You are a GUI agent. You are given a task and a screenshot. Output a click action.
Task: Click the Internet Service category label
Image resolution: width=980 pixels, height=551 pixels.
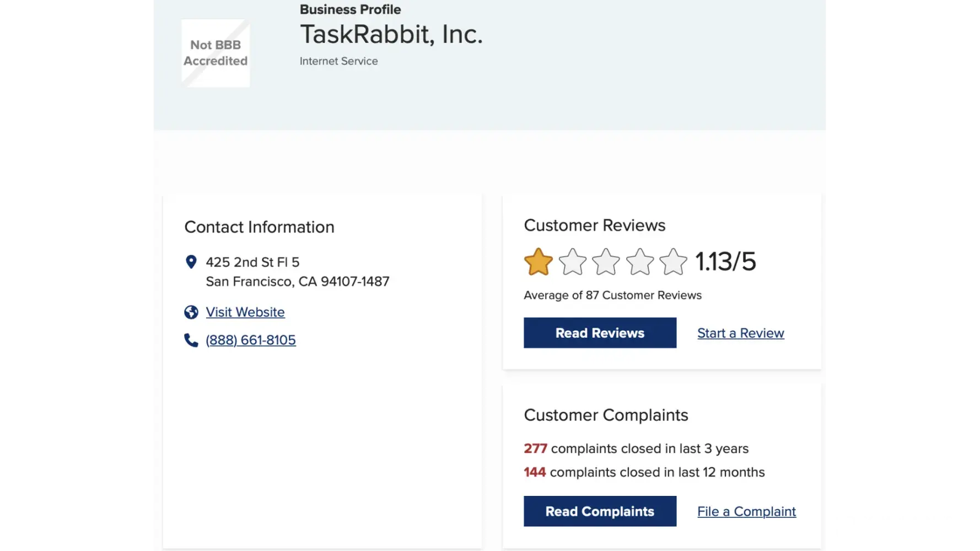(x=338, y=61)
